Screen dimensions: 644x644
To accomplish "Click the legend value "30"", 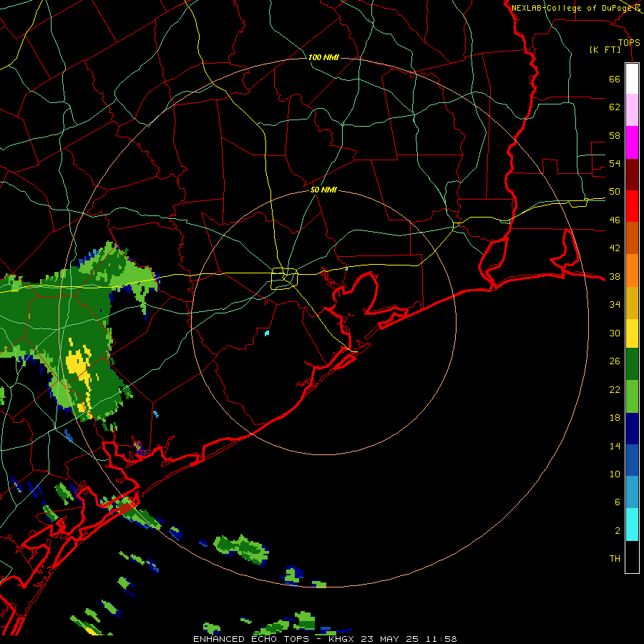I will tap(615, 333).
